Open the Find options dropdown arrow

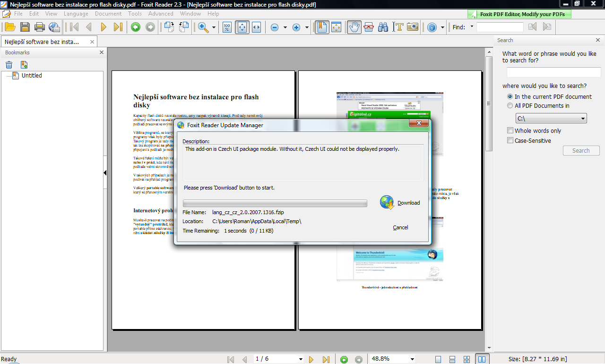click(x=472, y=27)
